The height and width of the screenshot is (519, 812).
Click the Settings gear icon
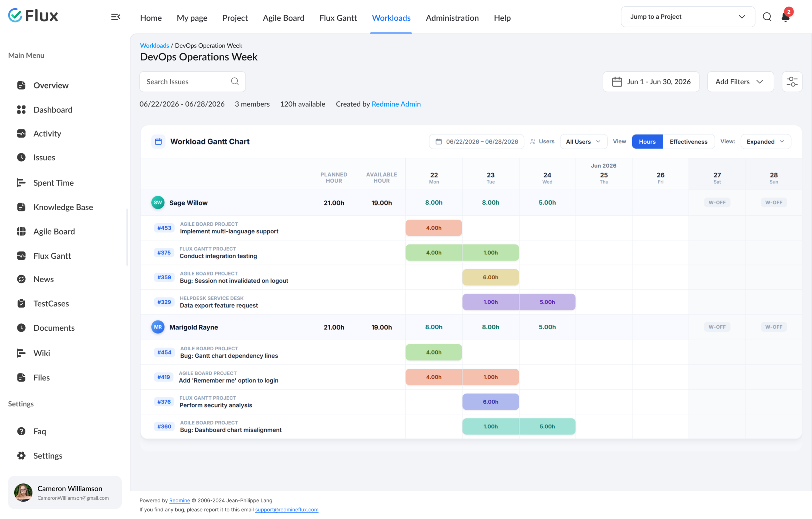point(21,456)
